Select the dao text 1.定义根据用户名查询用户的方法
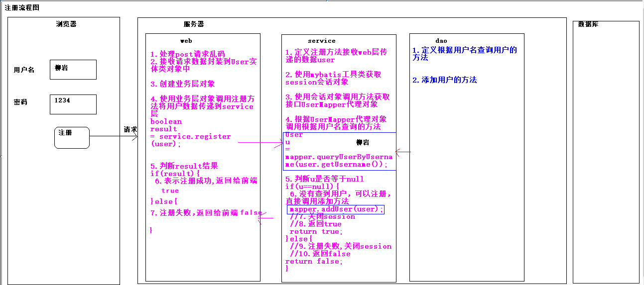The height and width of the screenshot is (285, 644). coord(464,54)
